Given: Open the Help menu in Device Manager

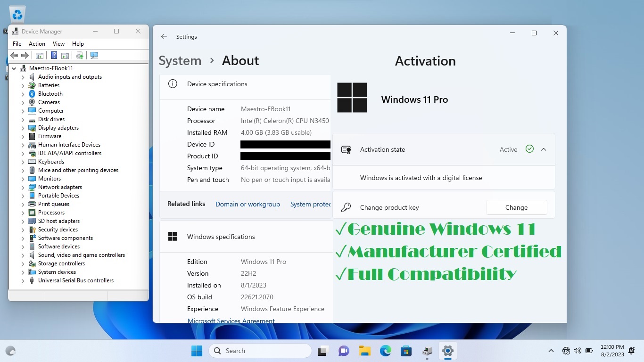Looking at the screenshot, I should coord(78,44).
